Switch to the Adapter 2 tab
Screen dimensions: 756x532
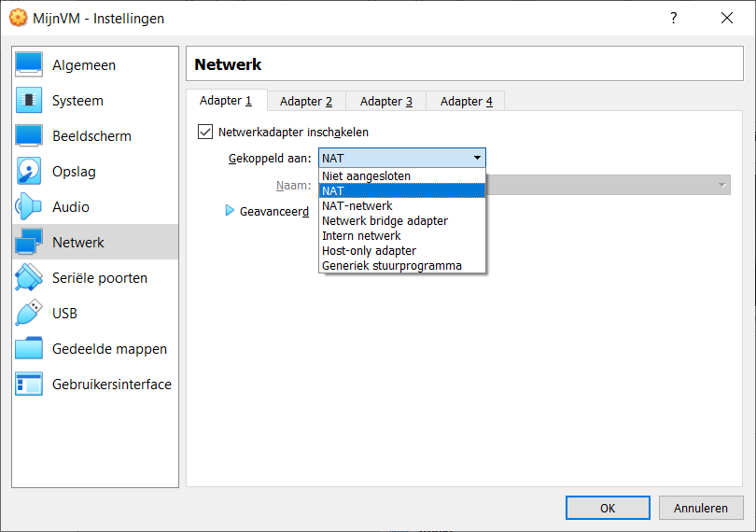tap(306, 102)
